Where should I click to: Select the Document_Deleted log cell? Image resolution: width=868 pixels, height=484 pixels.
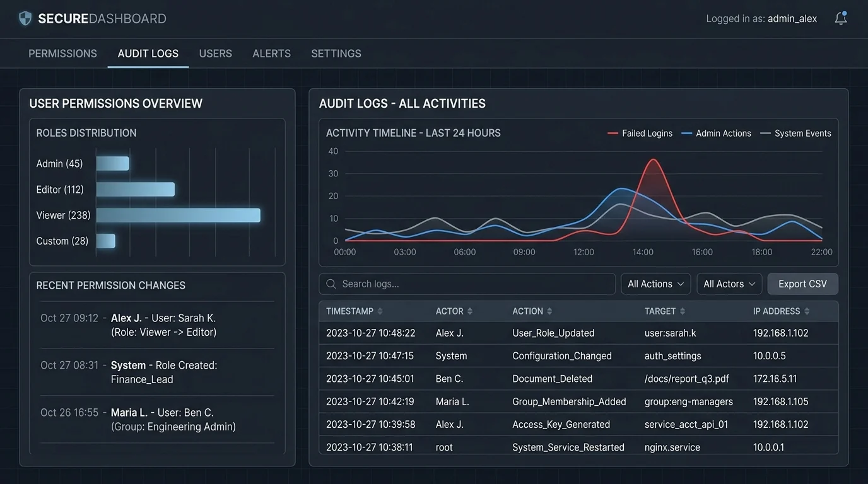pyautogui.click(x=553, y=379)
